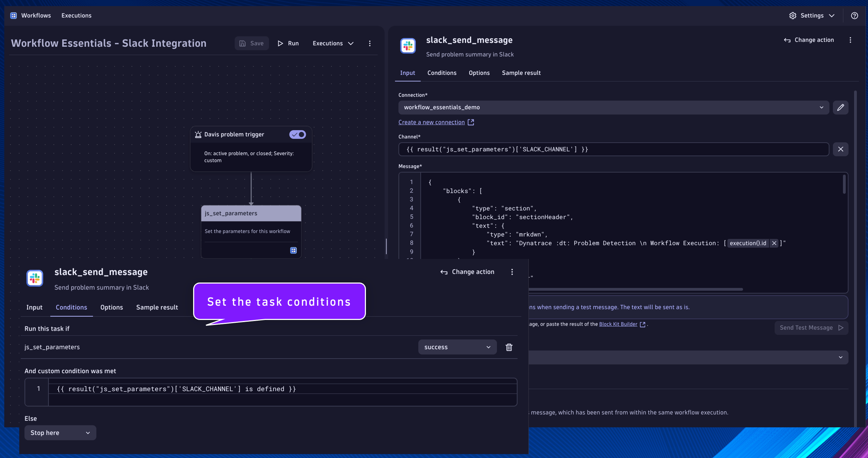Click external link icon beside Create a new connection
The image size is (868, 458).
tap(471, 122)
